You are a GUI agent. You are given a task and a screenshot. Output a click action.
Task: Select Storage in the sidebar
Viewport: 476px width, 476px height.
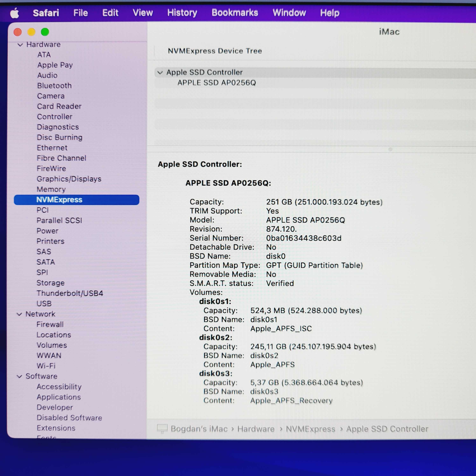[50, 283]
